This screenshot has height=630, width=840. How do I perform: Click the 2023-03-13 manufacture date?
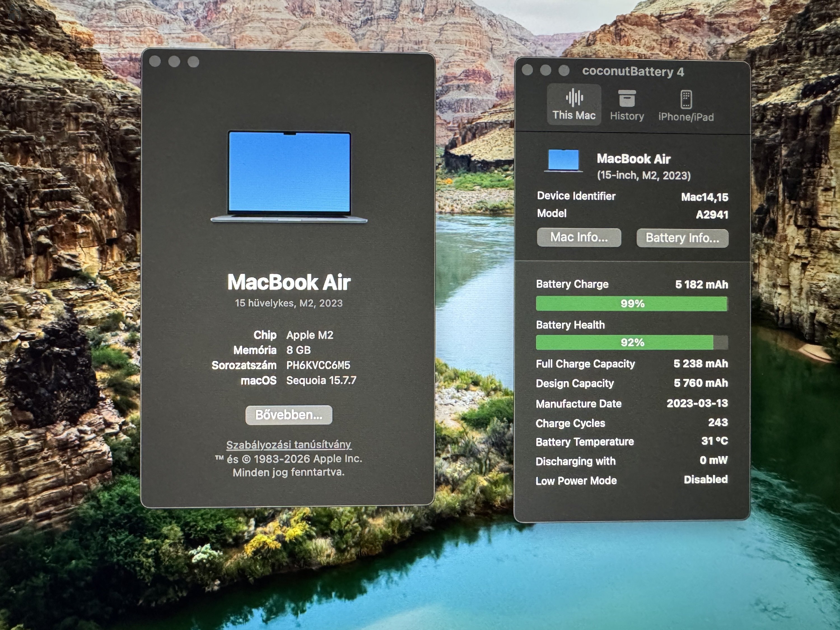[x=697, y=403]
